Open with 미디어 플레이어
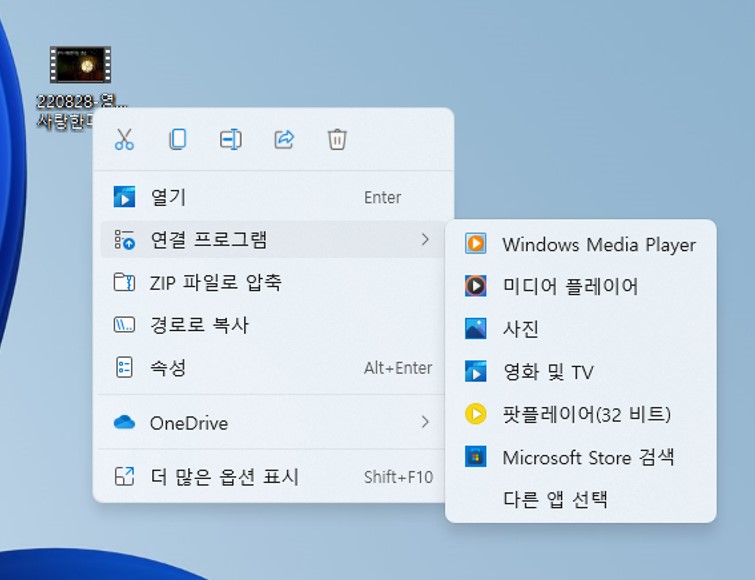 pos(581,286)
